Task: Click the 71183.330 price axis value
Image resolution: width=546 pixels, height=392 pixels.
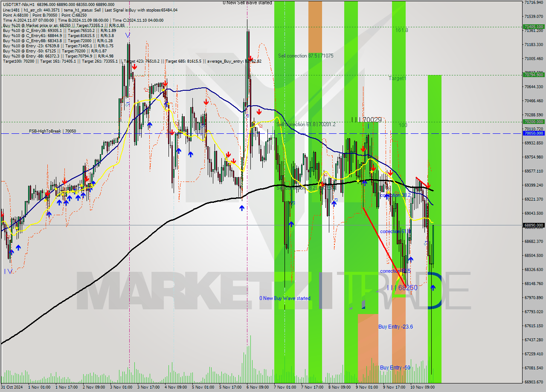Action: point(534,44)
